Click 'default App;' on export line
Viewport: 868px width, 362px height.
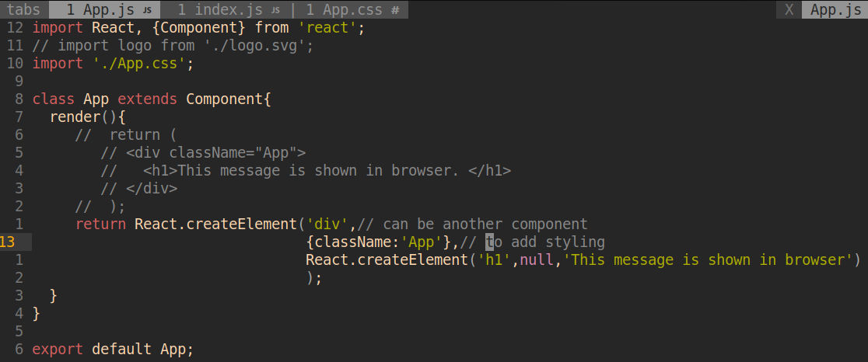(x=143, y=350)
